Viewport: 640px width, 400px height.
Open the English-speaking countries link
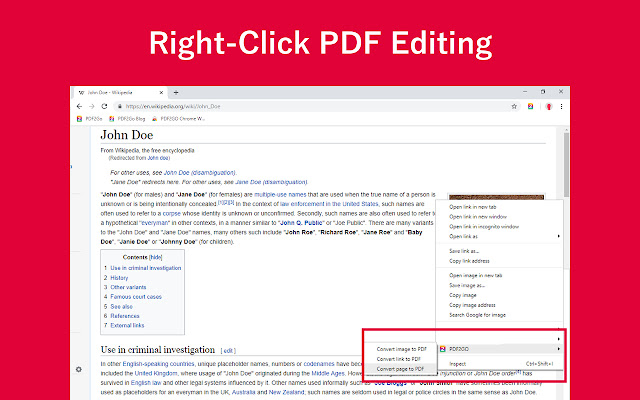[158, 364]
